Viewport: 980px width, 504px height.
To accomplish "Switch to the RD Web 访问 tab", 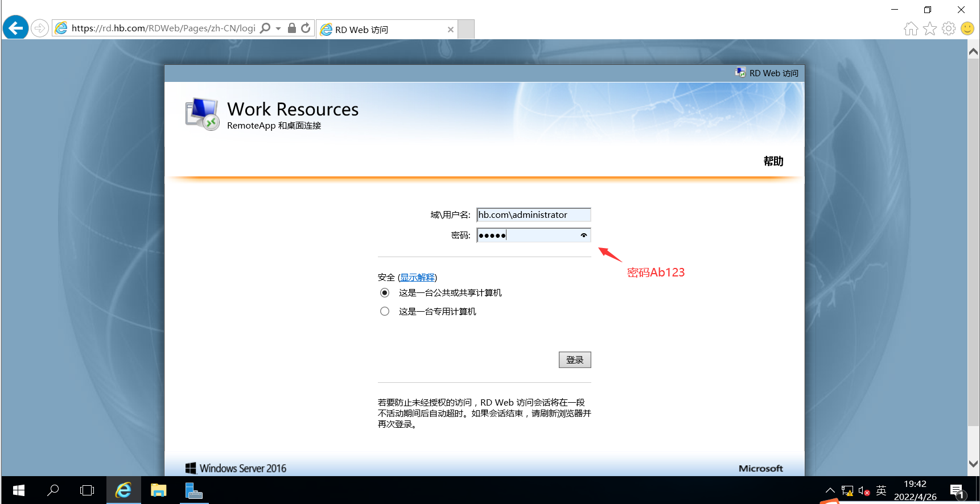I will (x=387, y=30).
